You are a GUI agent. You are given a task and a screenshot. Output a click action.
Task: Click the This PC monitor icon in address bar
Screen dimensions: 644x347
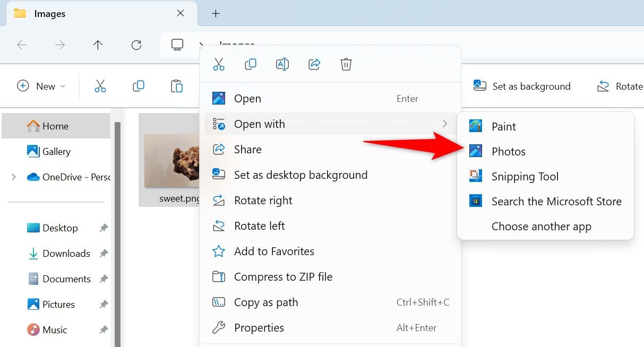[177, 45]
